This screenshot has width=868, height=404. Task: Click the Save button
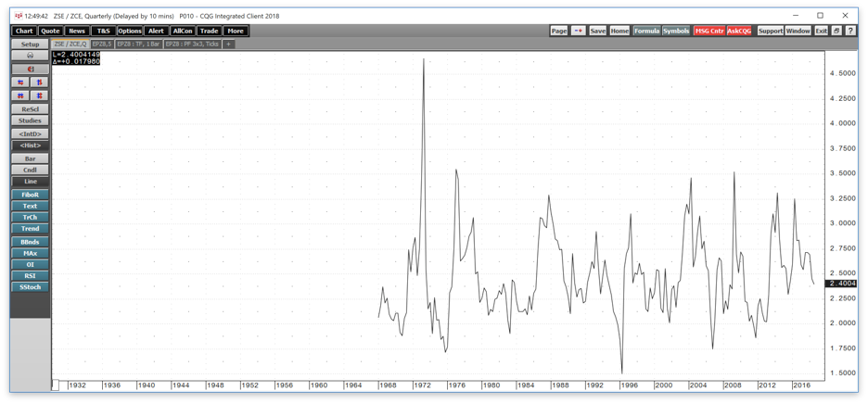click(x=598, y=31)
